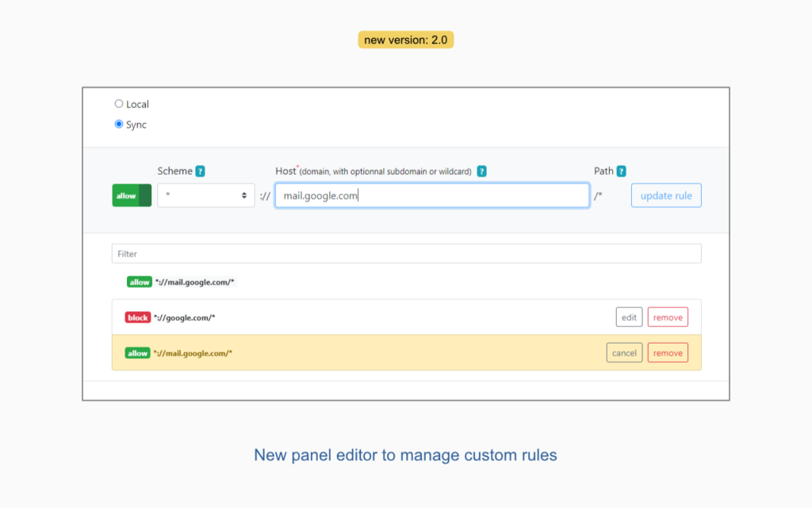Focus the Filter text field
Viewport: 812px width, 508px height.
point(406,254)
